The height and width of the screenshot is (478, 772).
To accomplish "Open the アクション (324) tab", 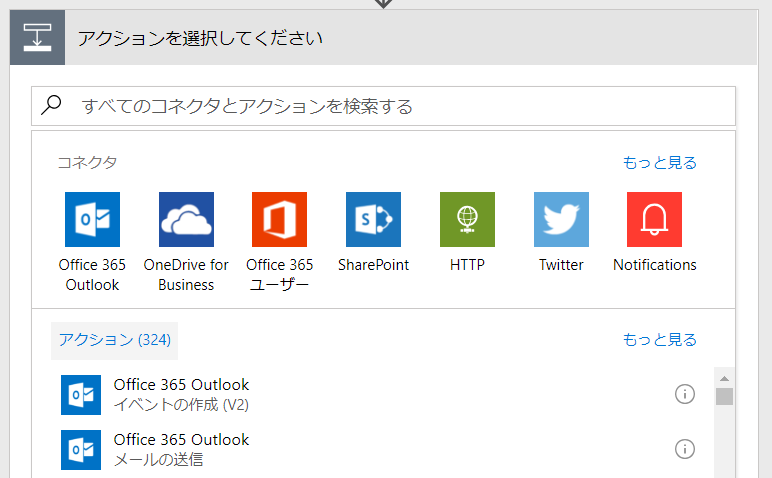I will click(115, 341).
